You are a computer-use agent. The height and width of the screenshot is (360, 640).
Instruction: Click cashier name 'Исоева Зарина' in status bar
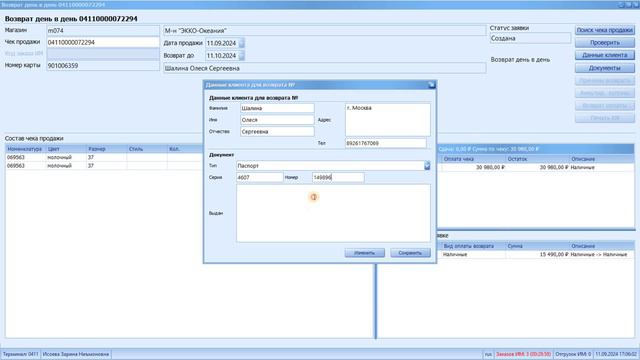(x=76, y=354)
